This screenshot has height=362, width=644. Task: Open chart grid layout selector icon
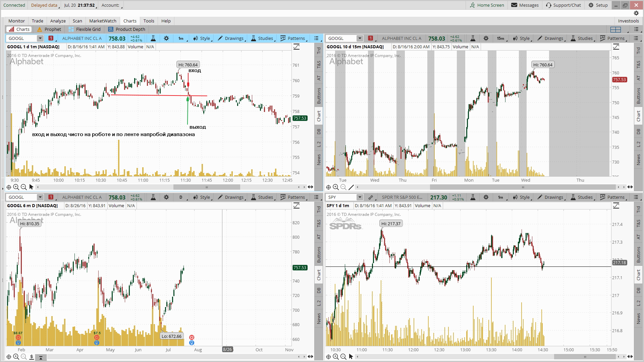tap(616, 29)
